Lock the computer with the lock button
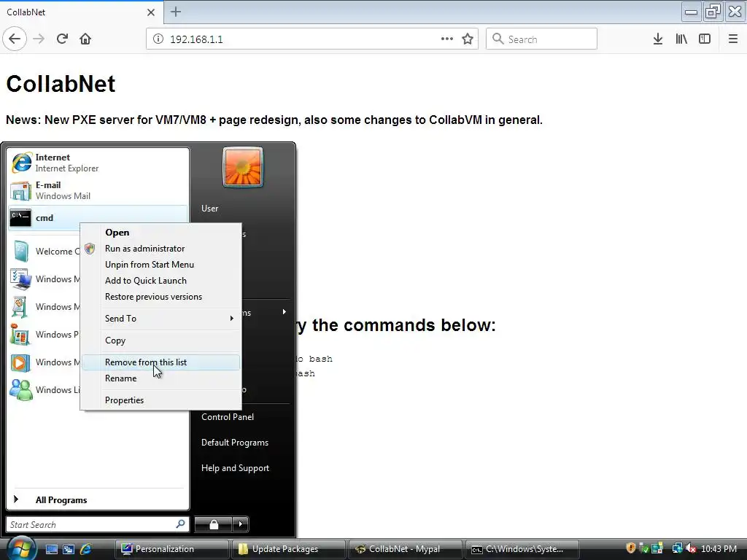Viewport: 747px width, 560px height. pos(214,524)
